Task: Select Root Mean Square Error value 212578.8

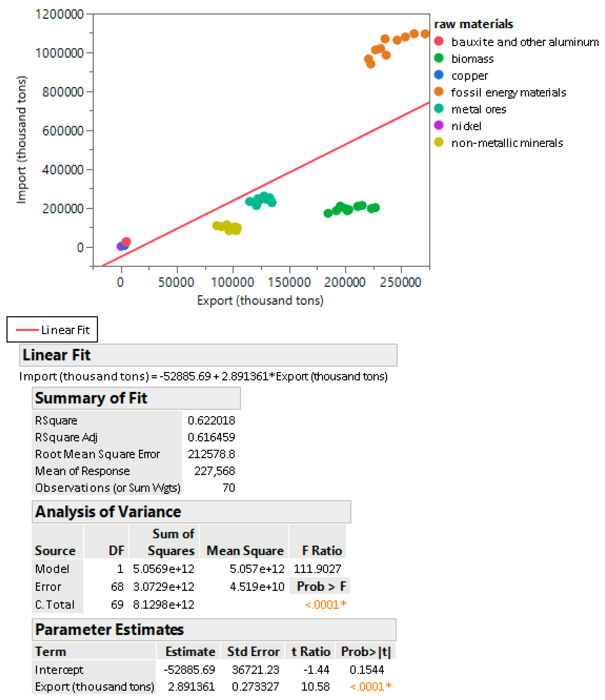Action: (x=211, y=454)
